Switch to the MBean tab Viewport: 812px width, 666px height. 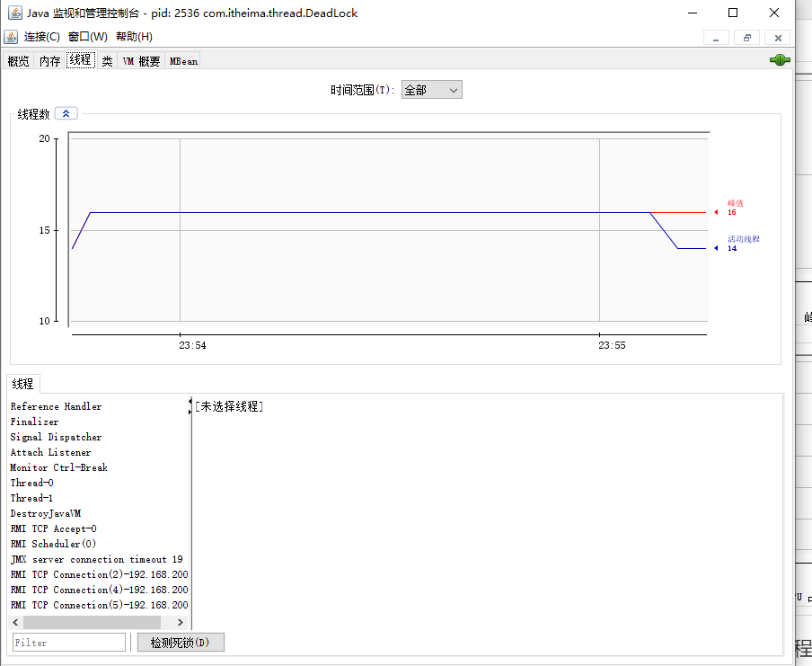point(183,61)
